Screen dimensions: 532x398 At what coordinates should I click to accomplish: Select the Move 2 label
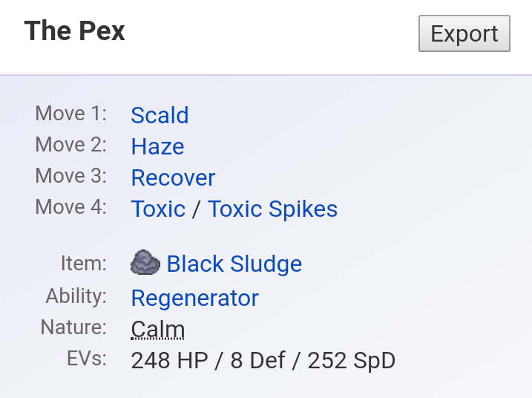coord(71,145)
